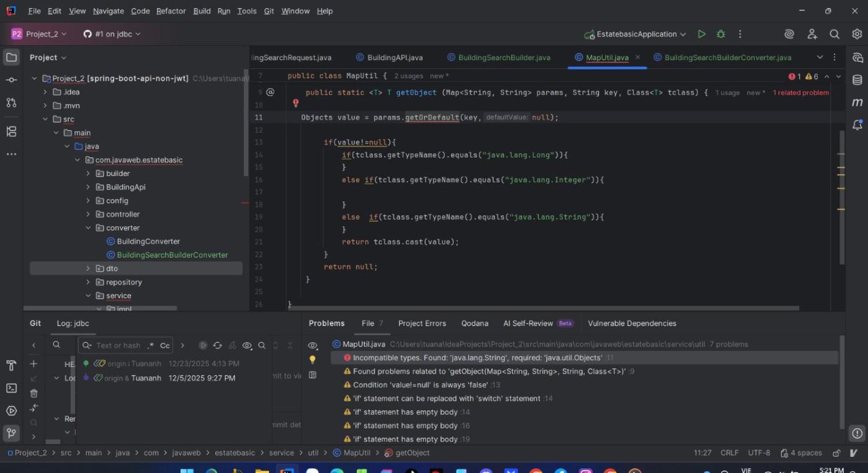Switch to BuildingSearchBuilderConverter.java tab
Screen dimensions: 868x473
point(727,58)
